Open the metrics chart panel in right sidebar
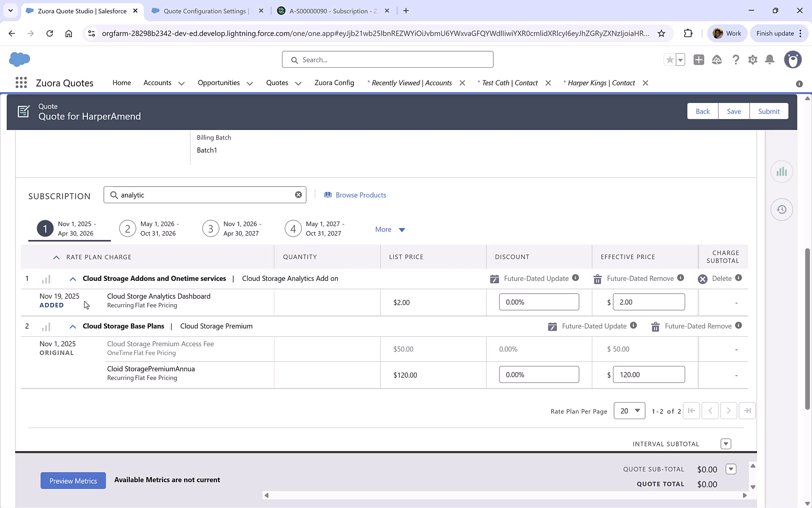The width and height of the screenshot is (812, 508). 781,171
